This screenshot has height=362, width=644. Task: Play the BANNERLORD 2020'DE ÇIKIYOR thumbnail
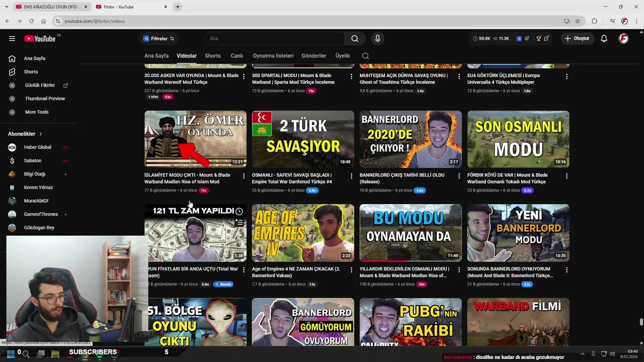click(x=411, y=139)
